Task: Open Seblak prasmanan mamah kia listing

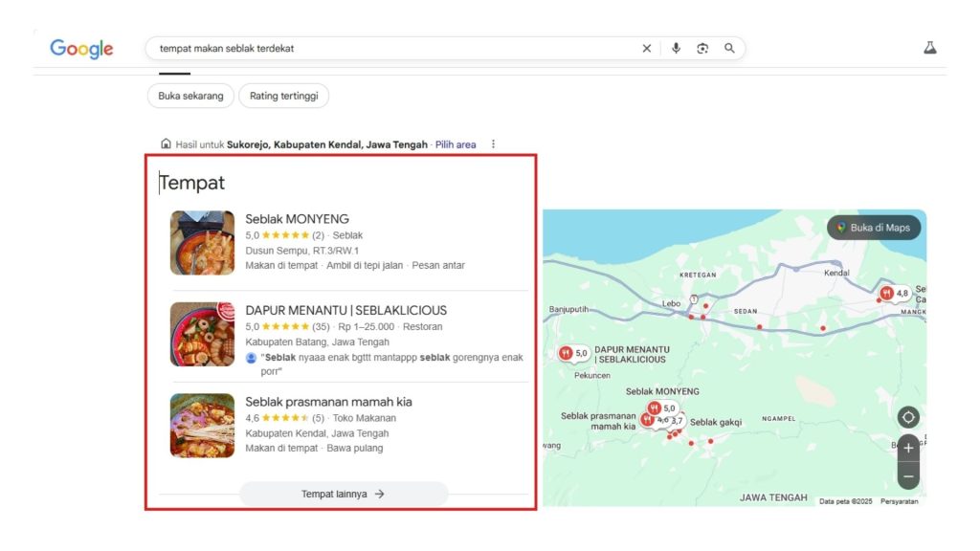Action: point(328,402)
